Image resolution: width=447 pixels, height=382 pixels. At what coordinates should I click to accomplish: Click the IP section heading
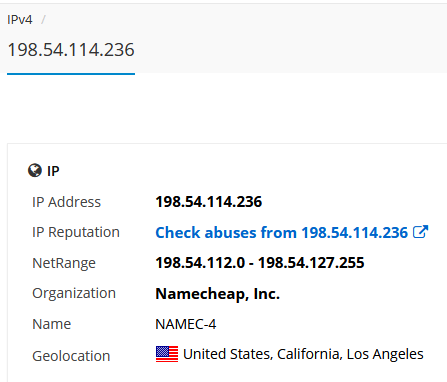click(53, 171)
